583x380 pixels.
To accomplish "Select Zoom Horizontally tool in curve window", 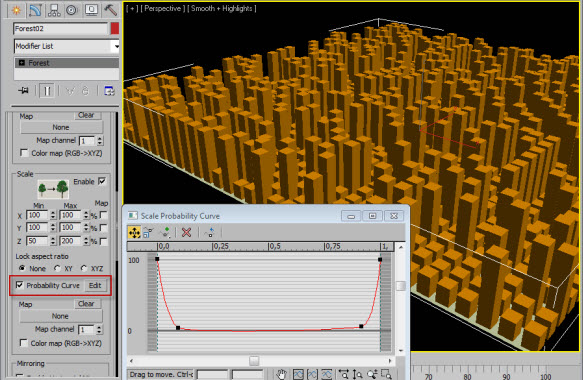I will click(x=344, y=374).
